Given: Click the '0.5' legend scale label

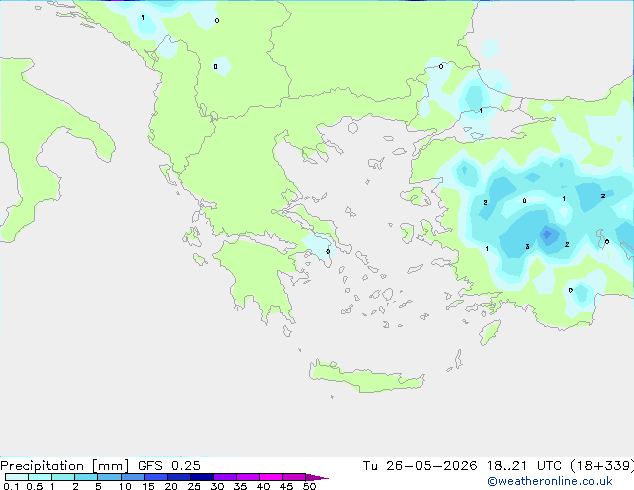Looking at the screenshot, I should (x=34, y=486).
